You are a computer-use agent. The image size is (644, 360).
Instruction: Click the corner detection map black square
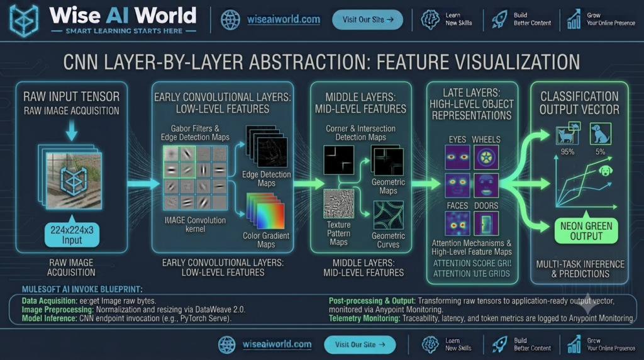(338, 160)
